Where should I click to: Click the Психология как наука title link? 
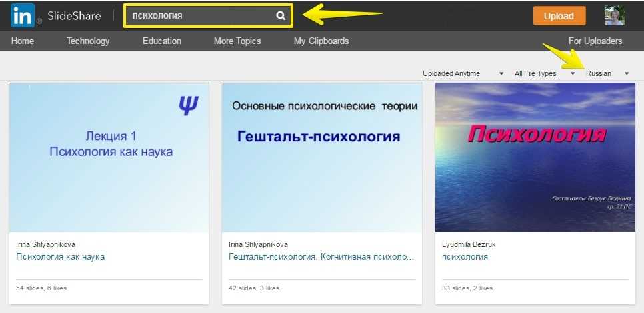pos(61,256)
